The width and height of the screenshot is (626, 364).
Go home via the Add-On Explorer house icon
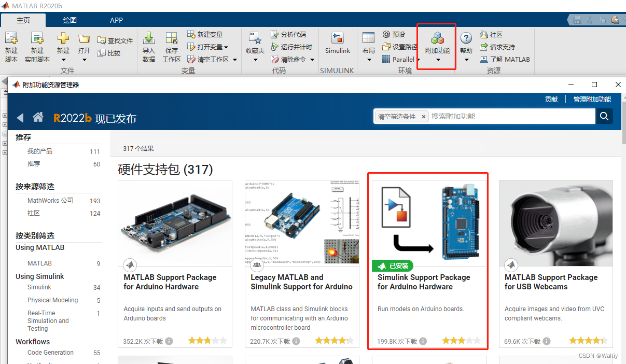click(38, 117)
